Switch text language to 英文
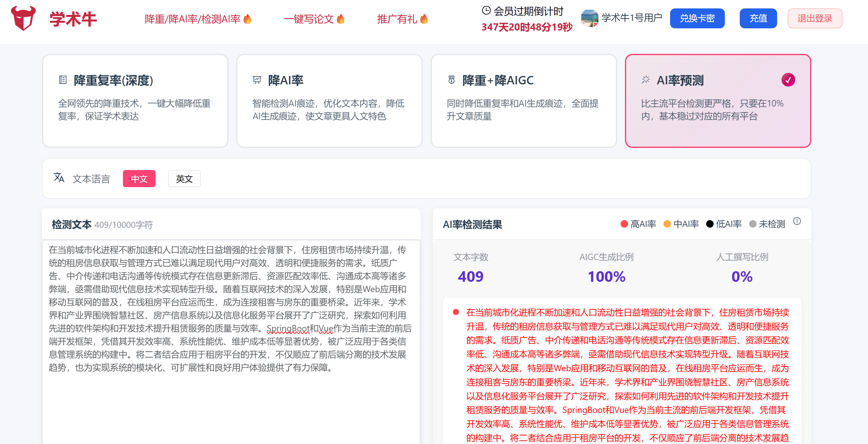 click(184, 179)
